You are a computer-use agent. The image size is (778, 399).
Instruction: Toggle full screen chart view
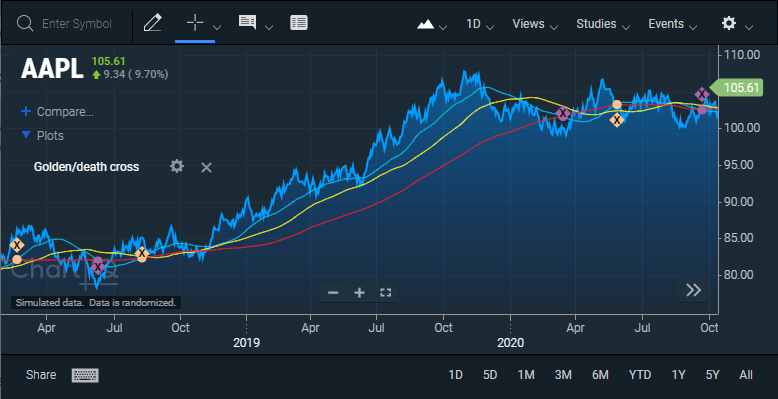click(386, 293)
